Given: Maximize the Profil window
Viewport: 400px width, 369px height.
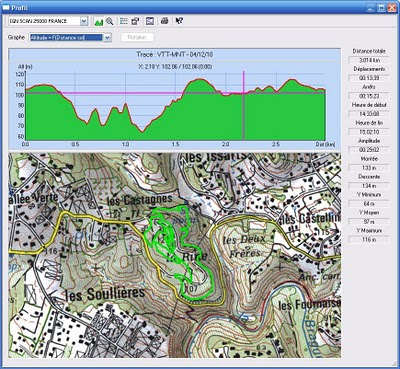Looking at the screenshot, I should click(x=382, y=8).
